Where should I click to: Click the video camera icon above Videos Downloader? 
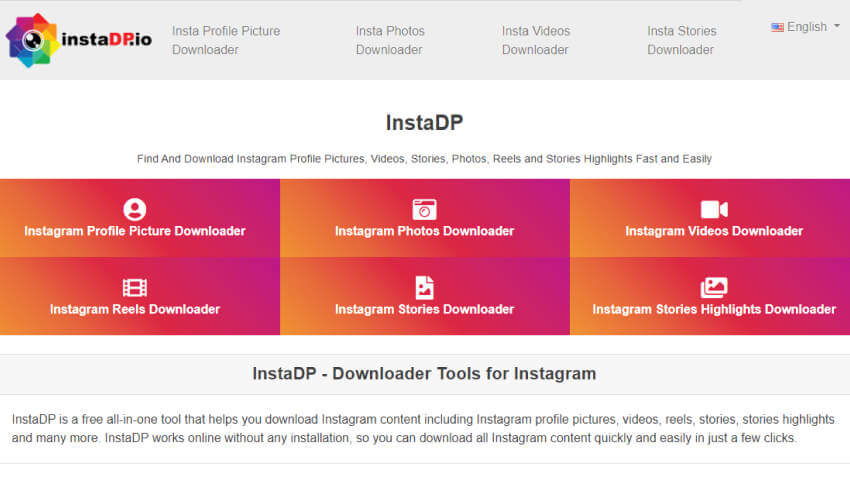pyautogui.click(x=714, y=209)
